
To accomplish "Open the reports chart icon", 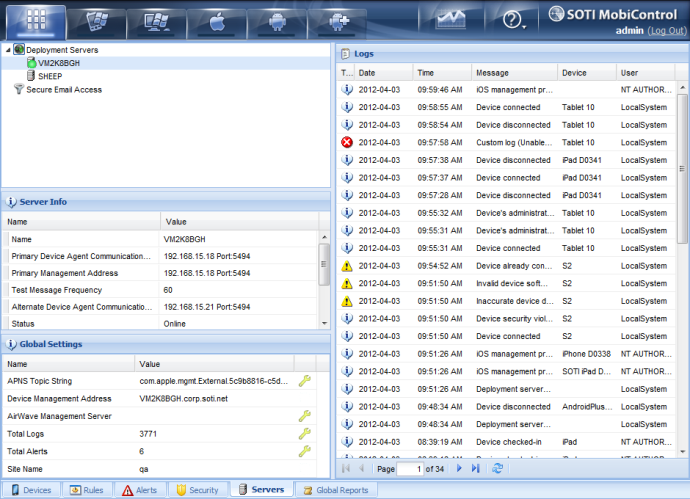I will pos(451,20).
